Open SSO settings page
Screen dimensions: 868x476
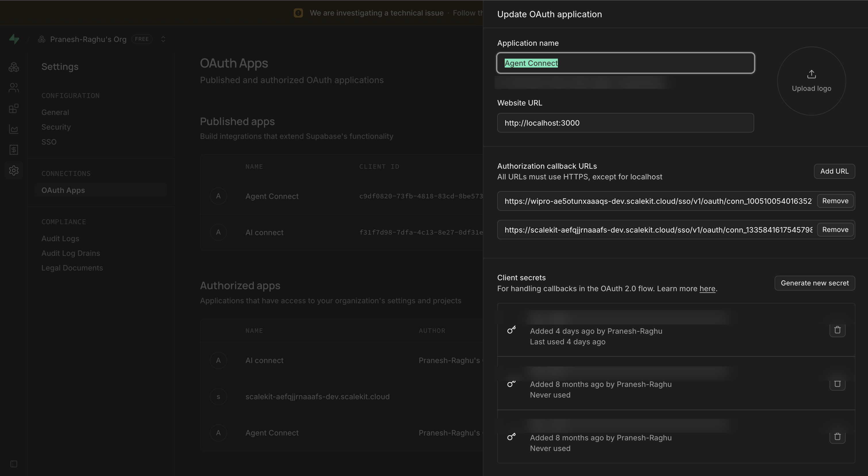point(49,142)
